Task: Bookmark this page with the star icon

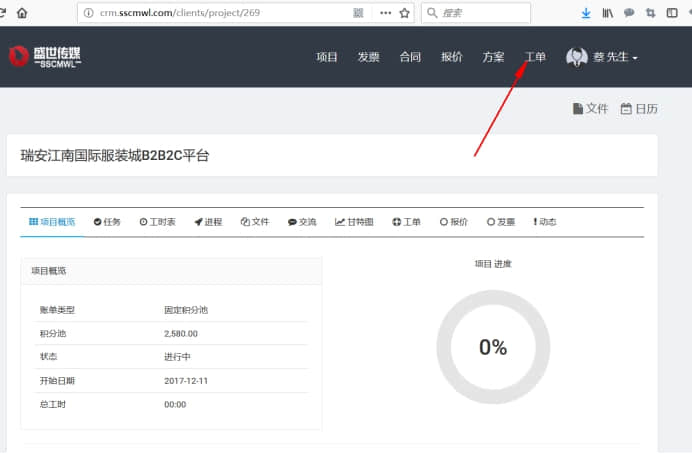Action: (x=404, y=13)
